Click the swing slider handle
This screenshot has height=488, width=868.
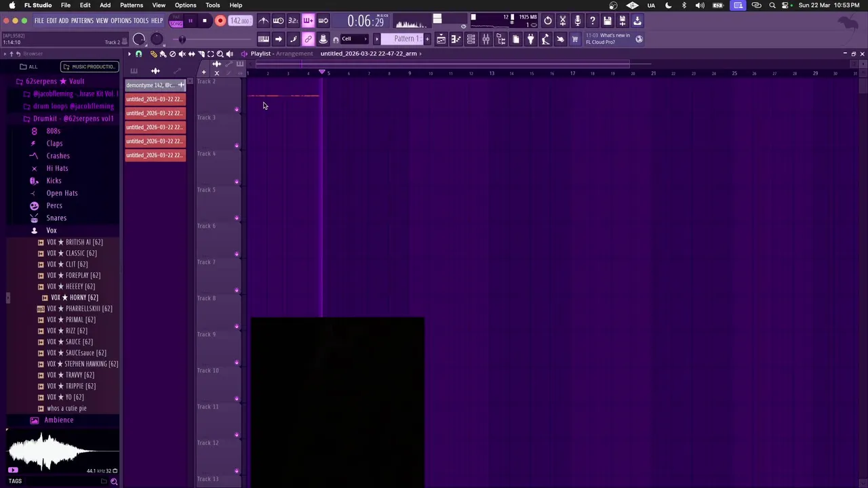pos(182,39)
